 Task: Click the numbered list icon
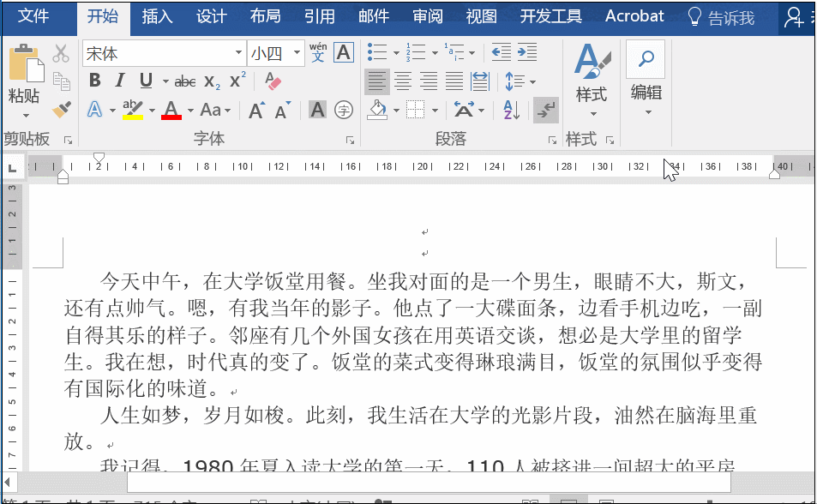tap(416, 52)
